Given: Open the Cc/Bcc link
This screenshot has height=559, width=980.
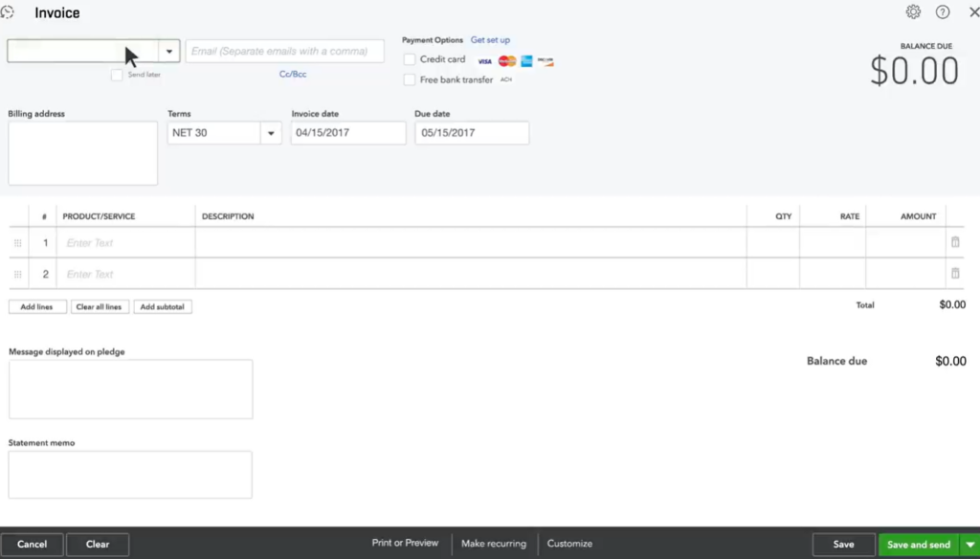Looking at the screenshot, I should [292, 74].
